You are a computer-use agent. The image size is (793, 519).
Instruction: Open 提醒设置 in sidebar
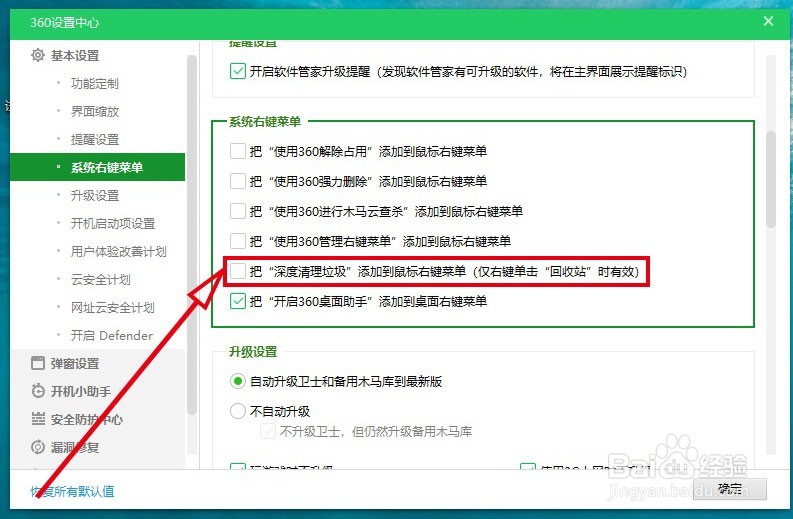coord(95,140)
